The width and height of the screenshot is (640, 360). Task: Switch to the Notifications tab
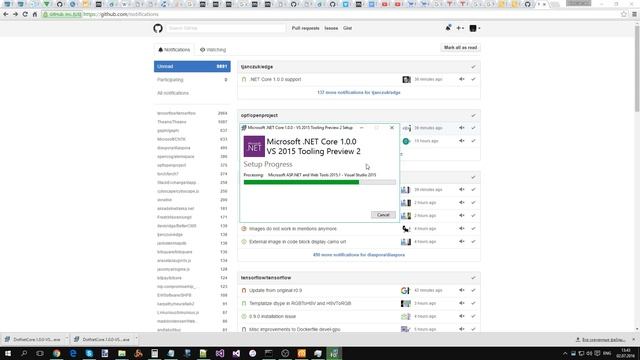pyautogui.click(x=174, y=50)
